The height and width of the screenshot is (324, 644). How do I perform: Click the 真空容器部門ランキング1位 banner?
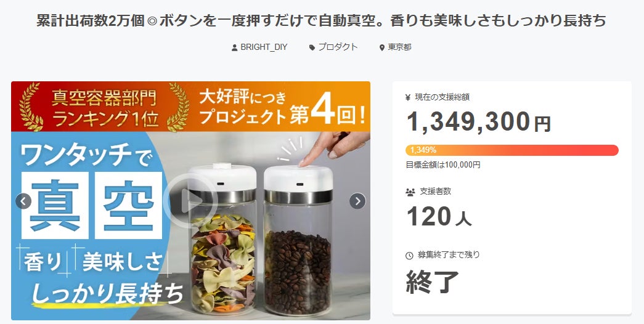pyautogui.click(x=105, y=107)
